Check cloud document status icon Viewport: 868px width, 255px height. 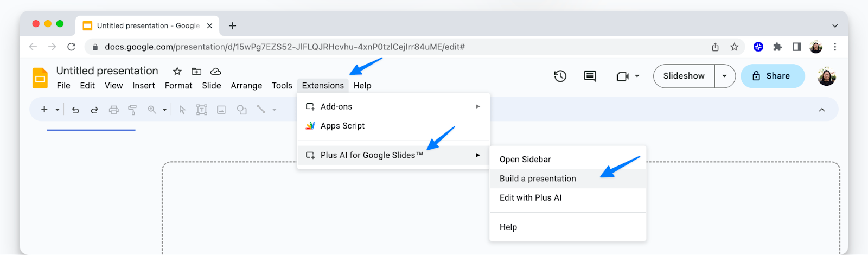(215, 71)
